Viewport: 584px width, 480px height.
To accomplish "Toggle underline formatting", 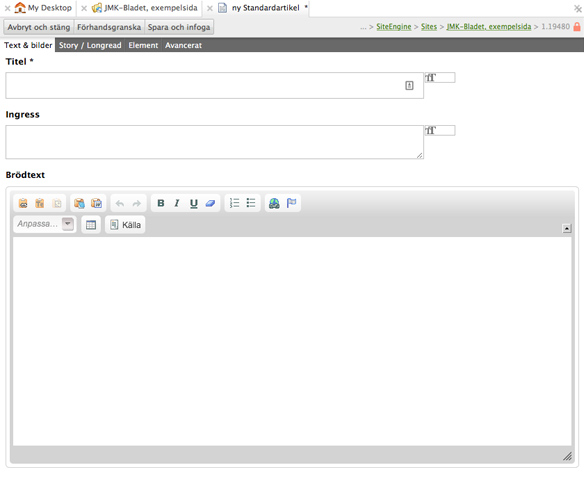I will [194, 203].
